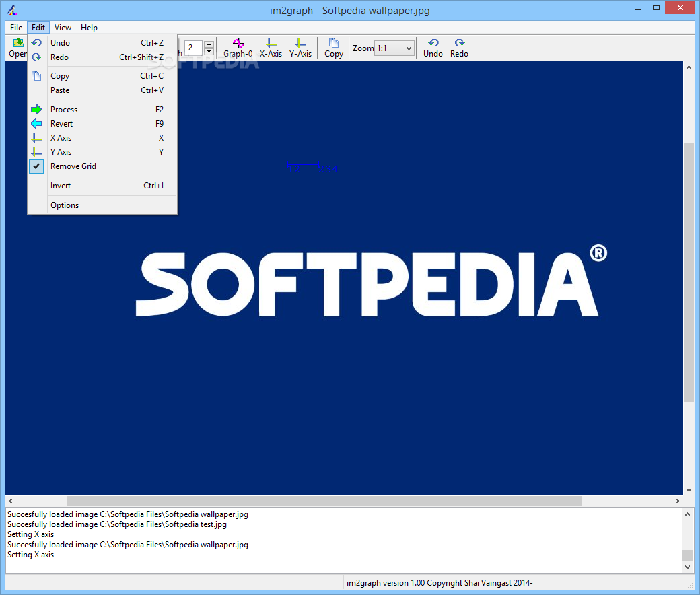The width and height of the screenshot is (700, 595).
Task: Click the image view's scroll up arrow
Action: [689, 67]
